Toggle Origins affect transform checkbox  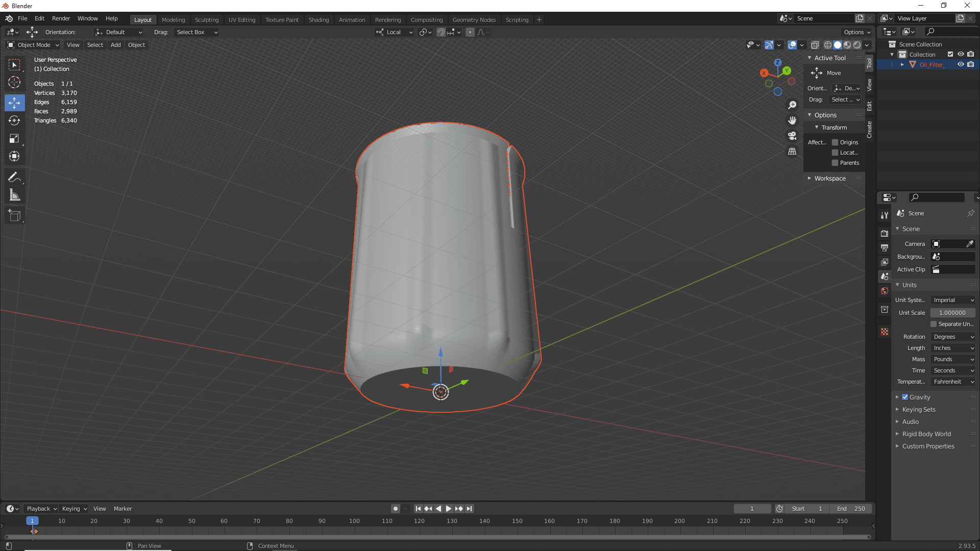click(x=835, y=142)
